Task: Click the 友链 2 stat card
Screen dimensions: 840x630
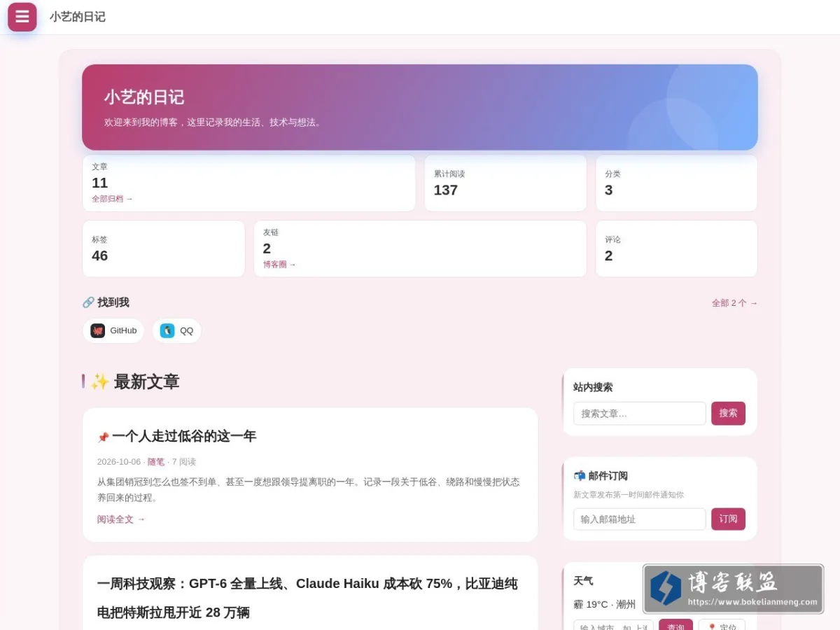Action: click(x=420, y=248)
